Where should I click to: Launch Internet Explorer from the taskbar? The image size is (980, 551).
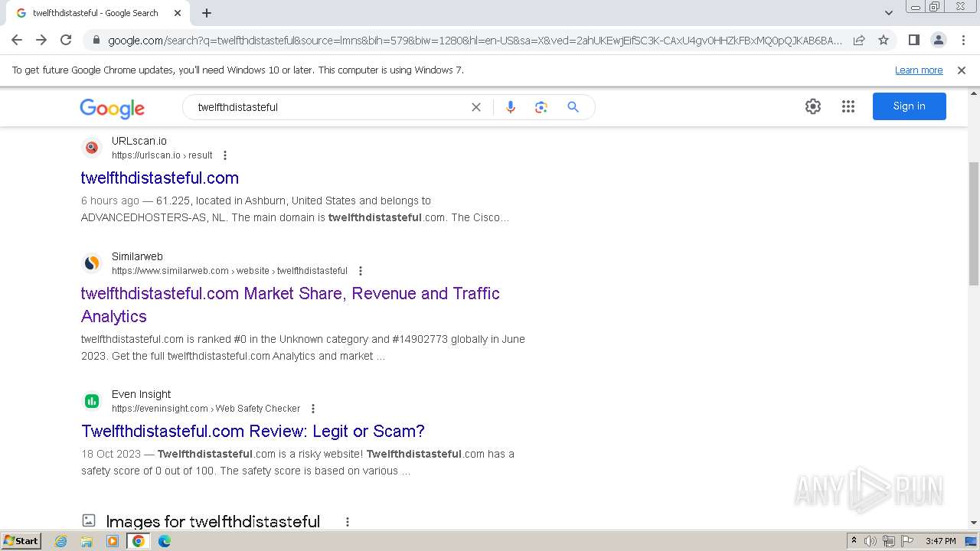click(61, 541)
